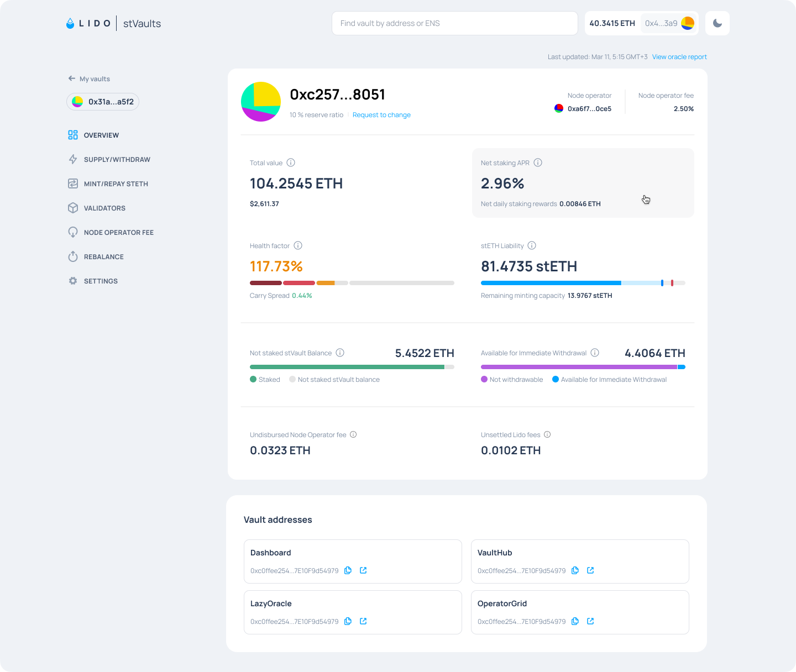Open Mint/Repay stETH via its arrows icon
This screenshot has width=796, height=672.
coord(74,183)
